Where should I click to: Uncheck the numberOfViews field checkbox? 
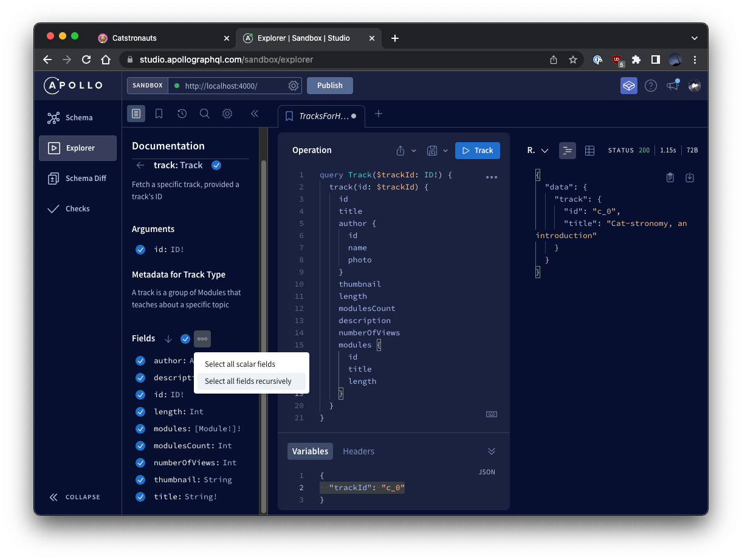coord(140,463)
